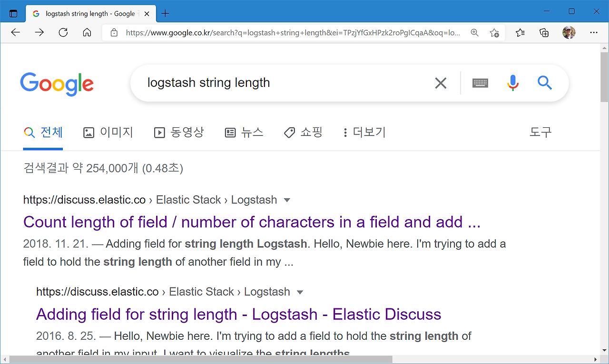Screen dimensions: 609x364
Task: Switch to the 뉴스 tab
Action: [244, 133]
